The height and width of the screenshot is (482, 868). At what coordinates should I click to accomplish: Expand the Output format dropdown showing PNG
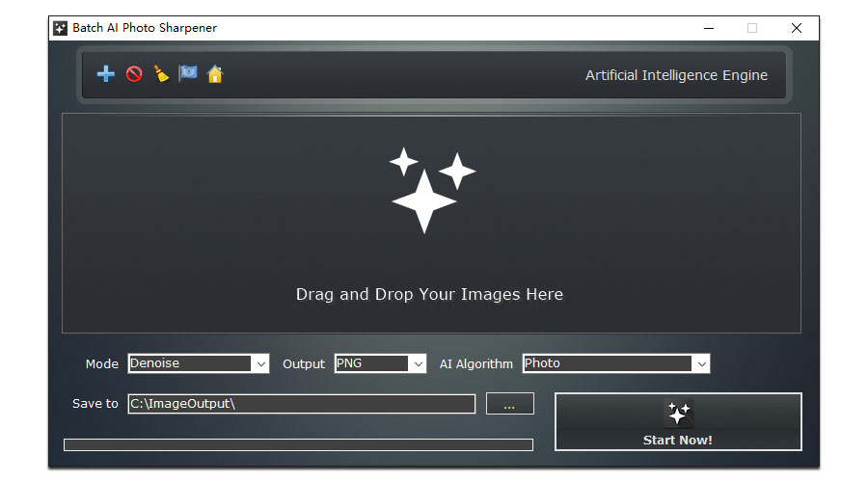point(380,363)
